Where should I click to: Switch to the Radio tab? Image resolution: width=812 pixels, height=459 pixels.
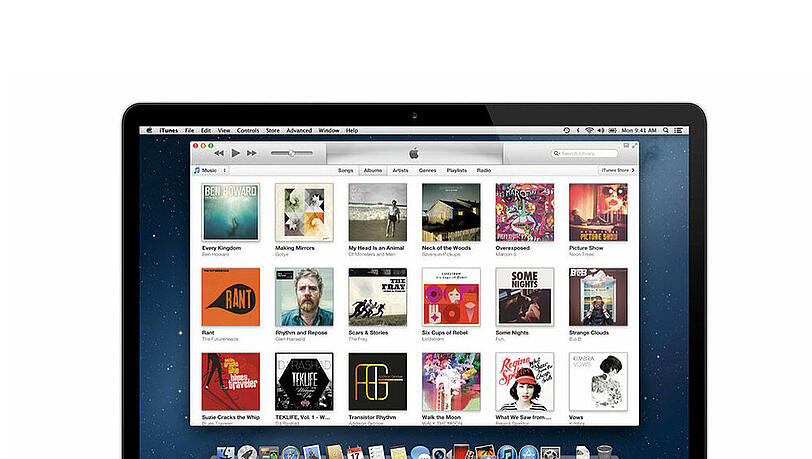point(484,170)
